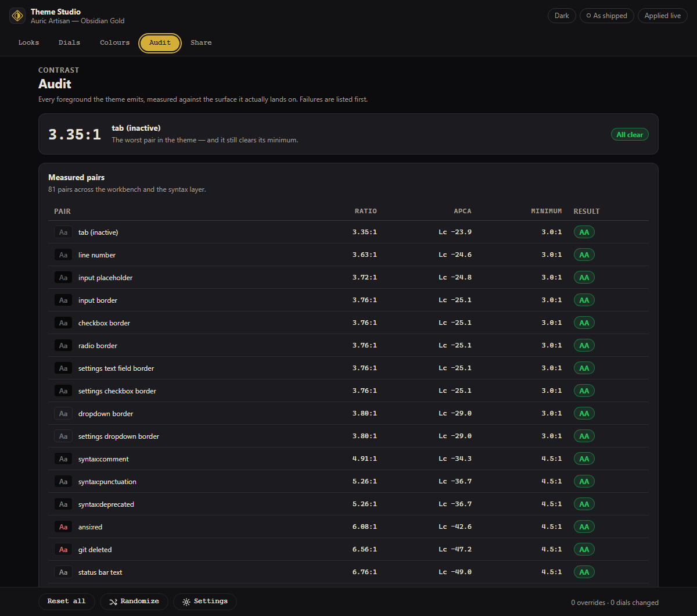Click 'Auric Artisan — Obsidian Gold' theme name

[x=77, y=21]
